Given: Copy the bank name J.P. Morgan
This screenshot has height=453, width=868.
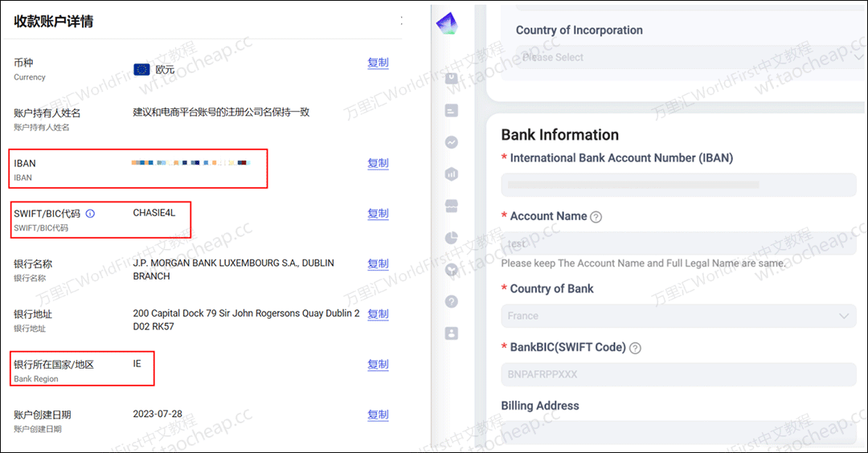Looking at the screenshot, I should (x=378, y=263).
